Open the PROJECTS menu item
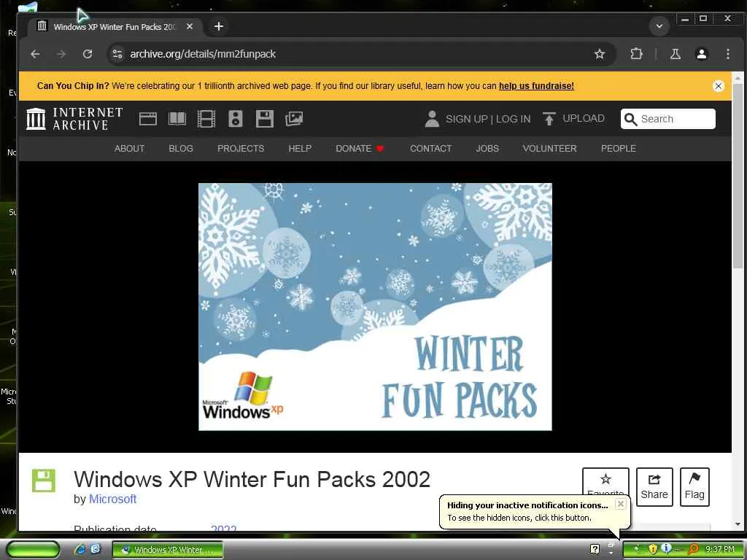The image size is (747, 560). [x=241, y=149]
